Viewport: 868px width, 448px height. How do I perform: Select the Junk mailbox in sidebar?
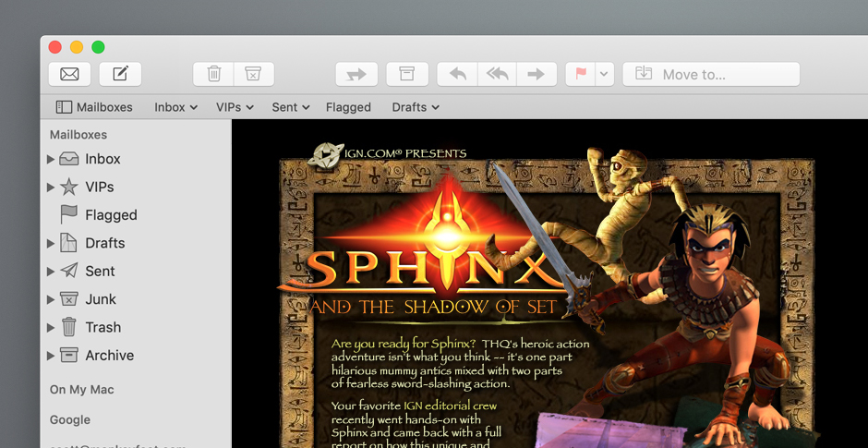(x=101, y=299)
